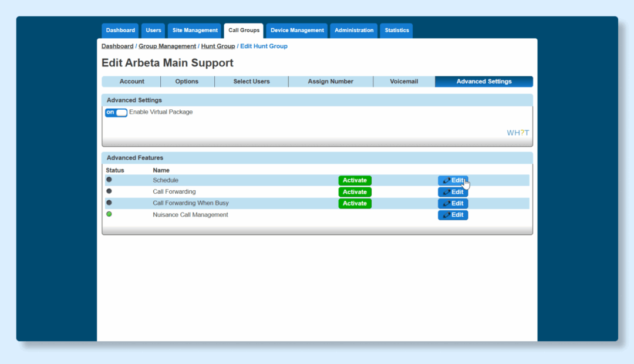Click the green status dot for Nuisance Call Management
Screen dimensions: 634x364
(x=109, y=214)
